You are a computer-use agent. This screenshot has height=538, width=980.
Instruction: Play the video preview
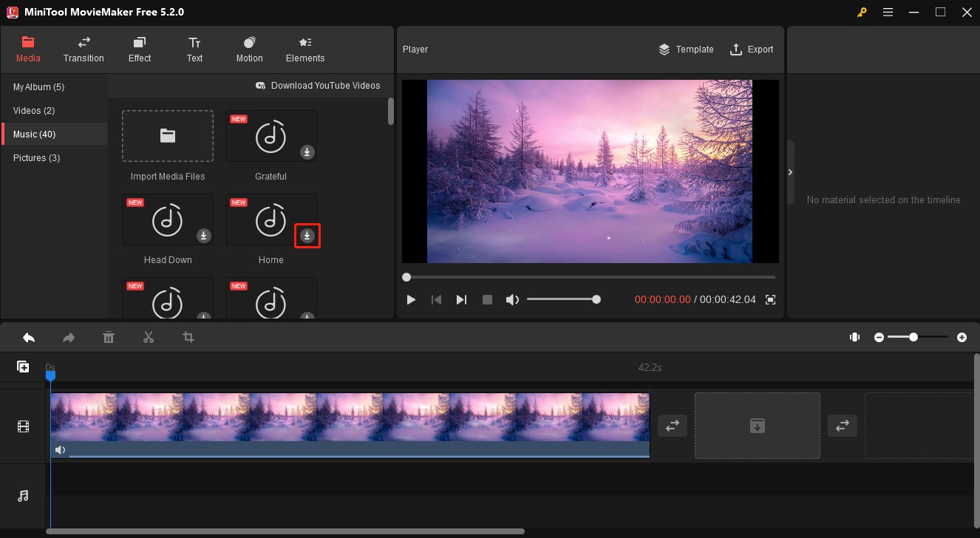tap(411, 299)
